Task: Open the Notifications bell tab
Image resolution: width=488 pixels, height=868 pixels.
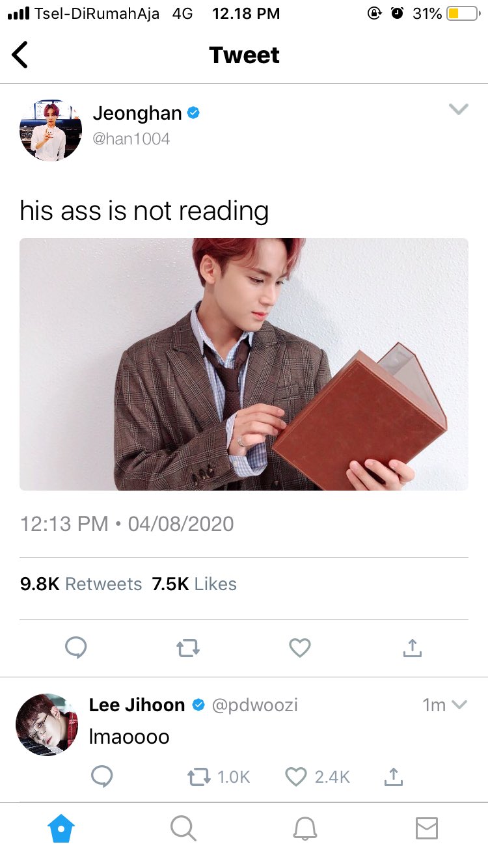Action: click(x=305, y=828)
